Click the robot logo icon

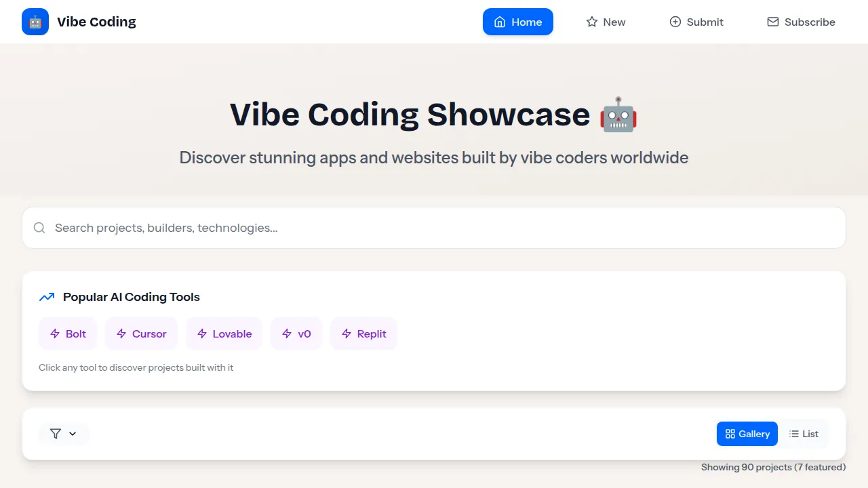tap(35, 22)
